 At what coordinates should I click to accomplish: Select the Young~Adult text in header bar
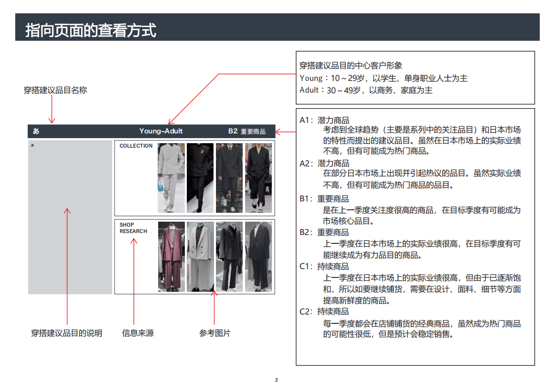pyautogui.click(x=161, y=131)
